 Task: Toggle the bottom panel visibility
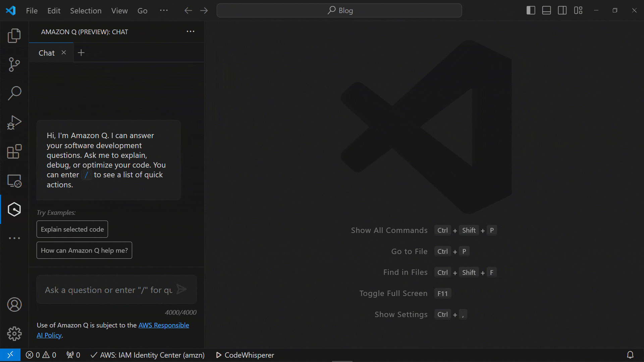tap(546, 10)
